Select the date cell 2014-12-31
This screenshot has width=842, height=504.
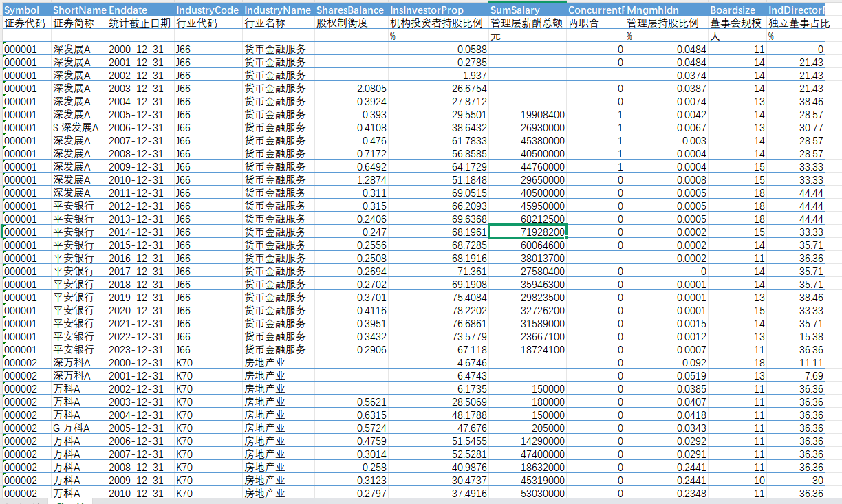point(141,232)
